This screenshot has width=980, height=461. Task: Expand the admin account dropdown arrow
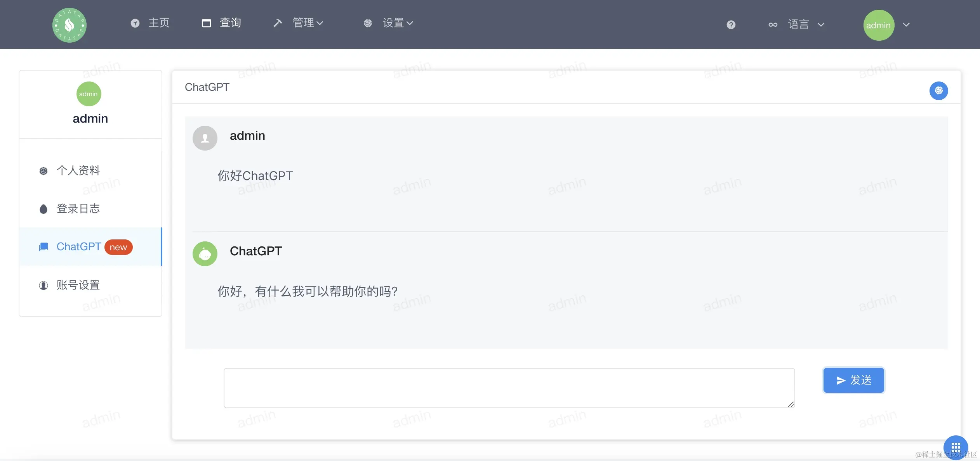906,25
